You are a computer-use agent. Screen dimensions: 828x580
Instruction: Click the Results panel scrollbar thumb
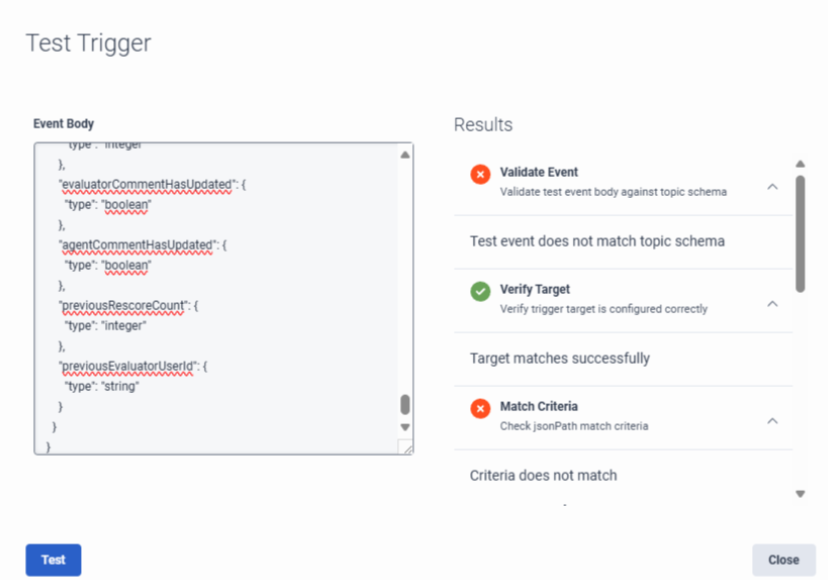(x=800, y=232)
